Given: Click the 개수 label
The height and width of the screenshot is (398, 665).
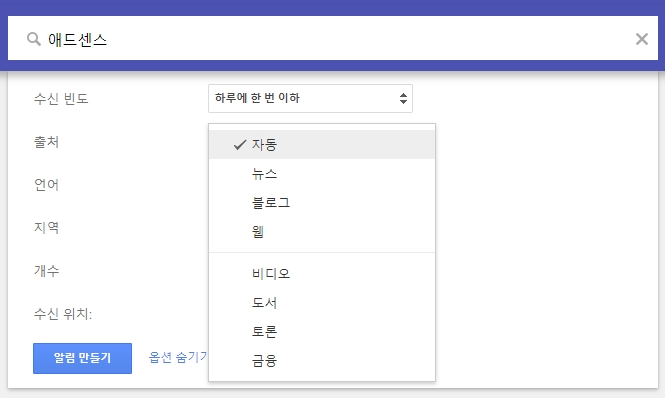Looking at the screenshot, I should [46, 271].
